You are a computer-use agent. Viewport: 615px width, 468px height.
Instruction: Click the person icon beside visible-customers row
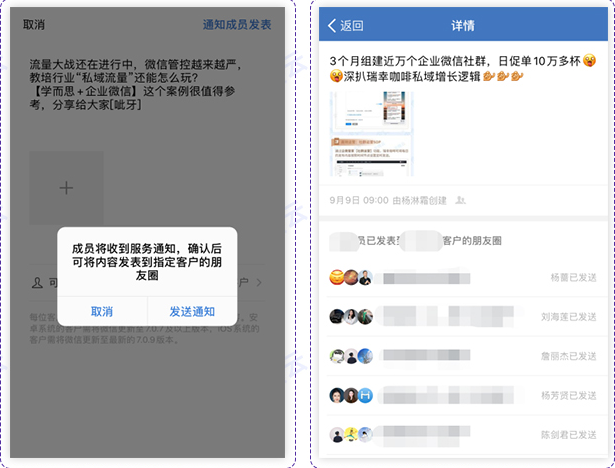37,282
